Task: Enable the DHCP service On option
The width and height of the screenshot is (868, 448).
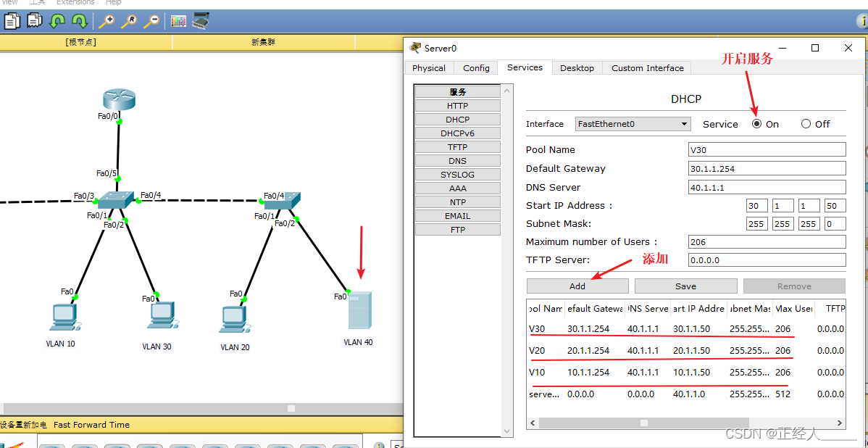Action: click(756, 124)
